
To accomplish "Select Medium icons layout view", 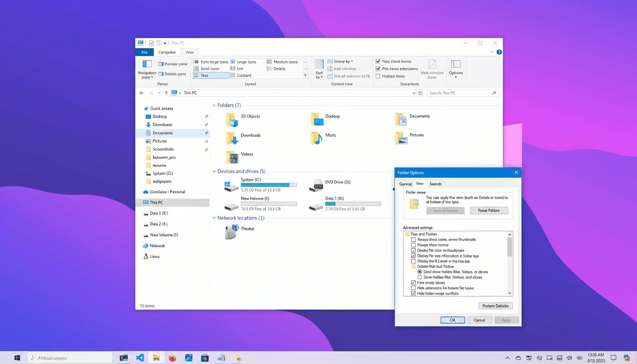I will click(x=284, y=62).
